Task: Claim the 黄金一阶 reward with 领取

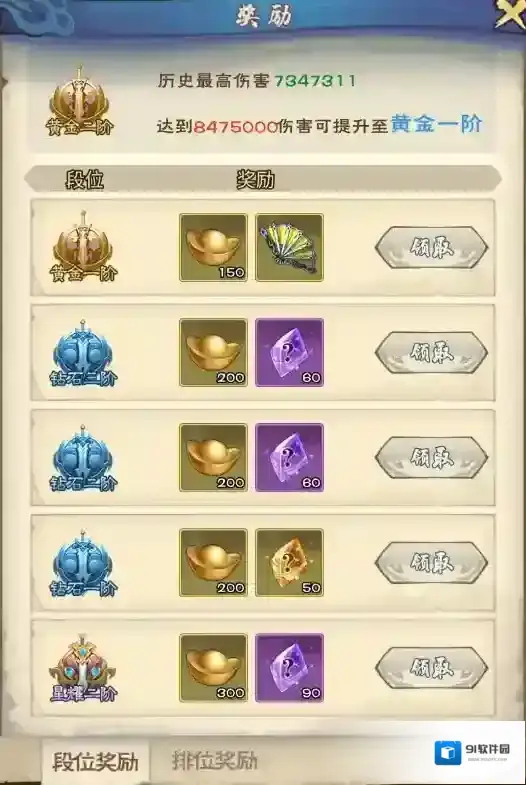Action: point(431,248)
